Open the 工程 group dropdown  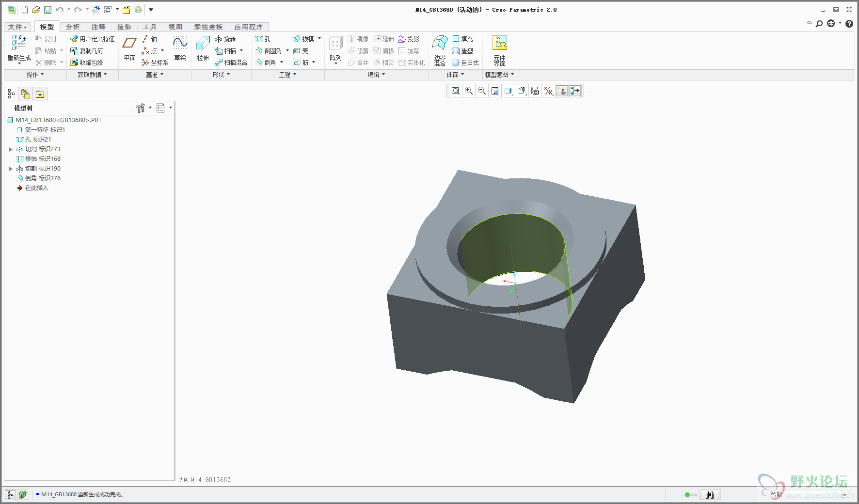[x=287, y=75]
